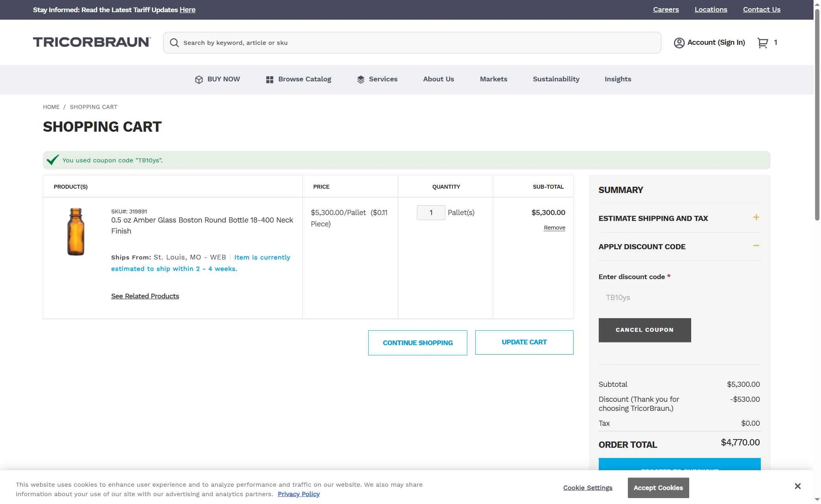Focus the discount code field

[x=679, y=298]
